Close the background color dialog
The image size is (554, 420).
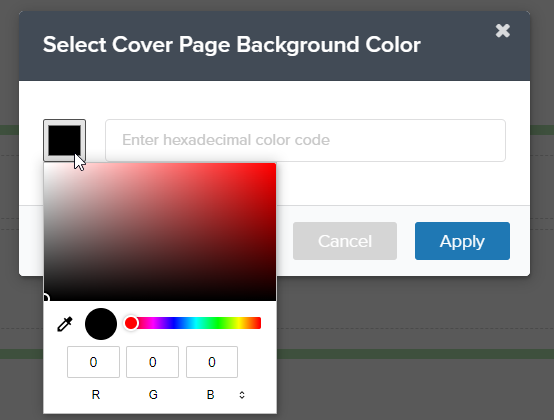click(x=502, y=31)
